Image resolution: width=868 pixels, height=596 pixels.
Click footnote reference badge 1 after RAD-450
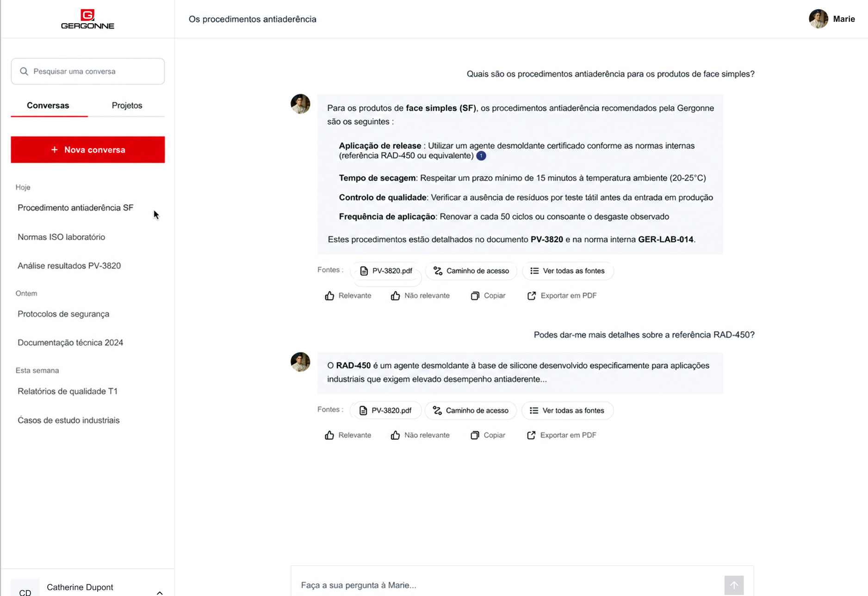(481, 156)
